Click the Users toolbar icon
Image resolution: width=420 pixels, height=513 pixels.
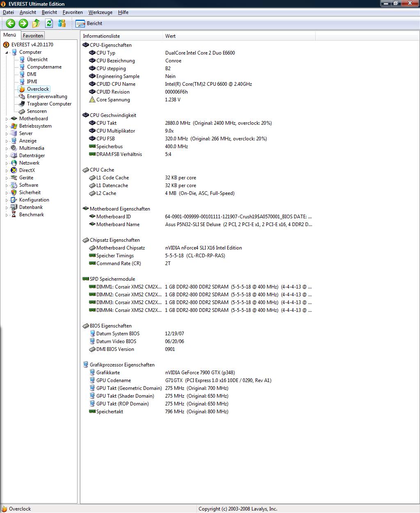point(62,23)
